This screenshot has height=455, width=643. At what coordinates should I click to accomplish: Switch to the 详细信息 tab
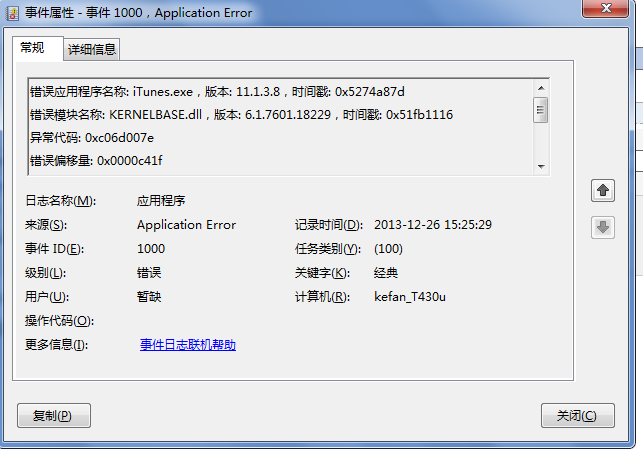[91, 50]
